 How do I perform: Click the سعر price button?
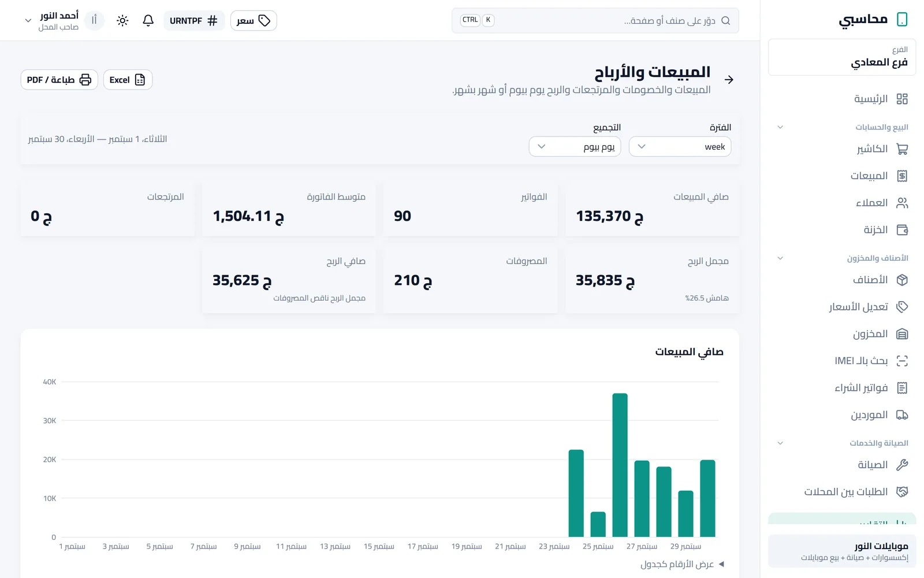click(254, 21)
